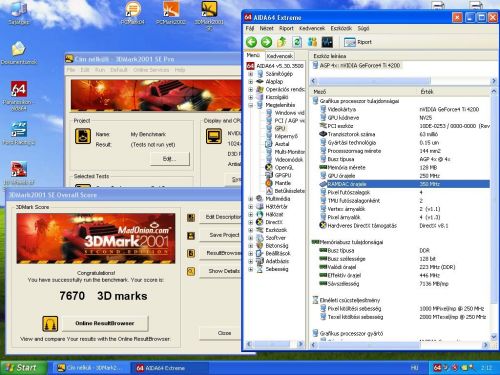The height and width of the screenshot is (375, 500).
Task: Open the Kedvencek menu in AIDA64
Action: coord(312,28)
